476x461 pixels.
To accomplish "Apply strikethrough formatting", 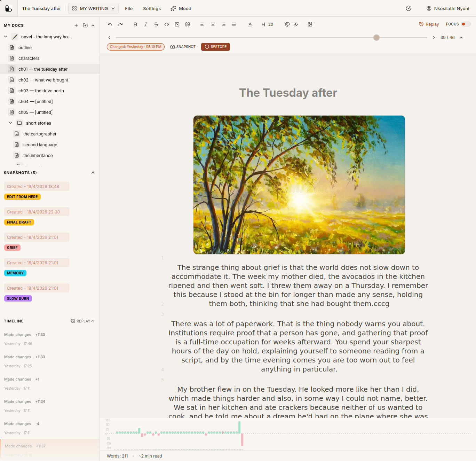I will pyautogui.click(x=156, y=24).
